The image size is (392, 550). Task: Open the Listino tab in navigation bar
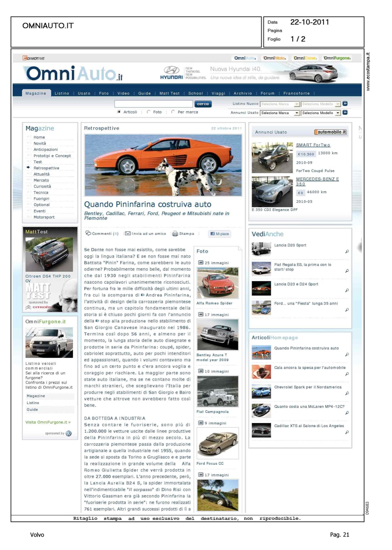[62, 93]
